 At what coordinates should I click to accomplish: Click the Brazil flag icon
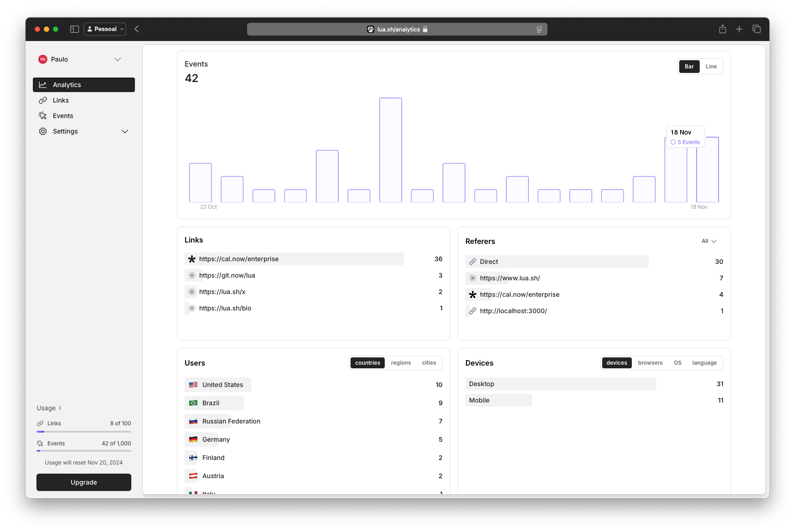click(x=193, y=403)
